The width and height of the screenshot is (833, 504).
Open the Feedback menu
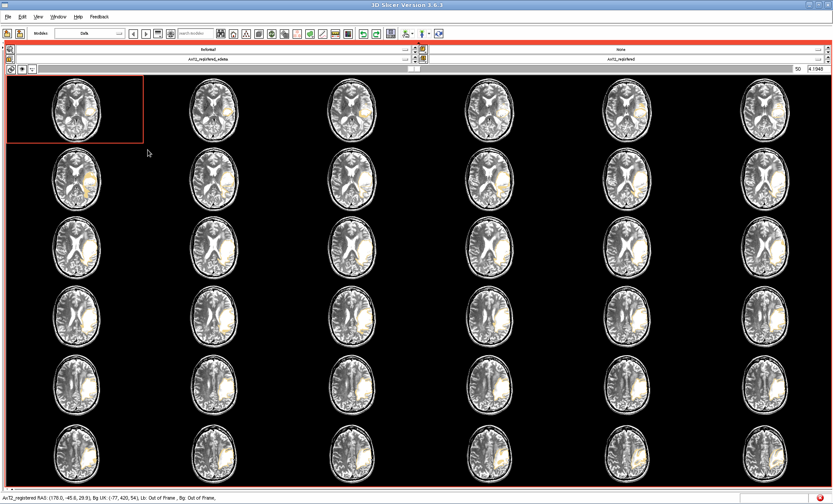99,17
